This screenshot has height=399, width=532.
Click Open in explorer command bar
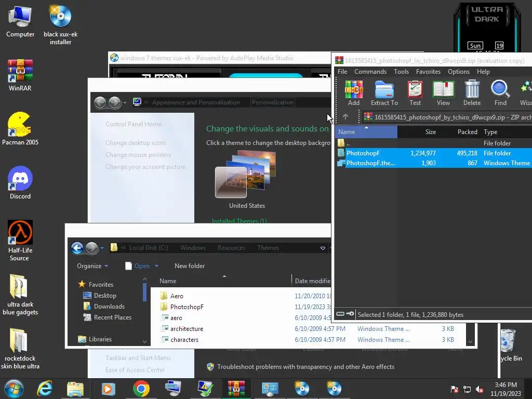(137, 266)
